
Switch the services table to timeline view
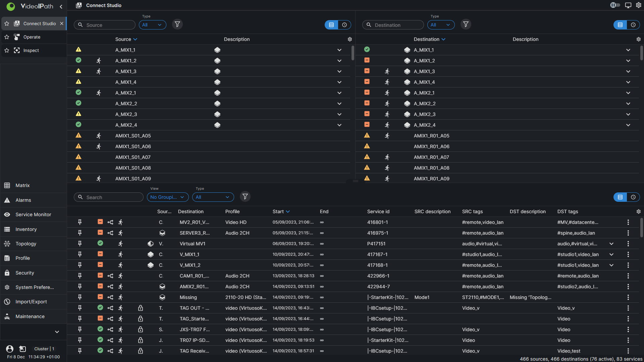pos(634,197)
